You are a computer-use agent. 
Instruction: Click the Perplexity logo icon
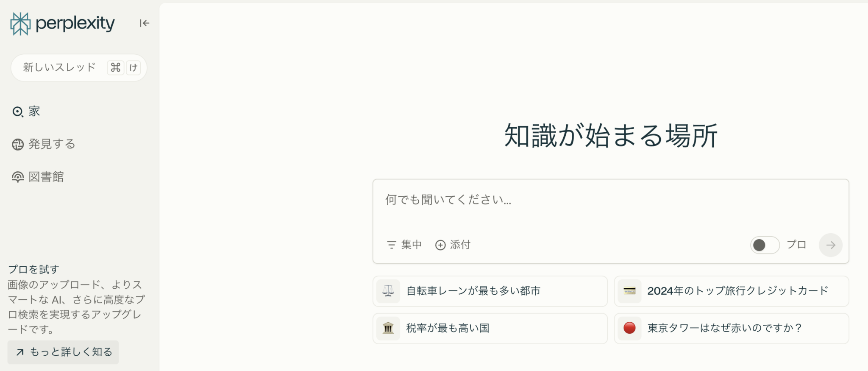(x=20, y=23)
